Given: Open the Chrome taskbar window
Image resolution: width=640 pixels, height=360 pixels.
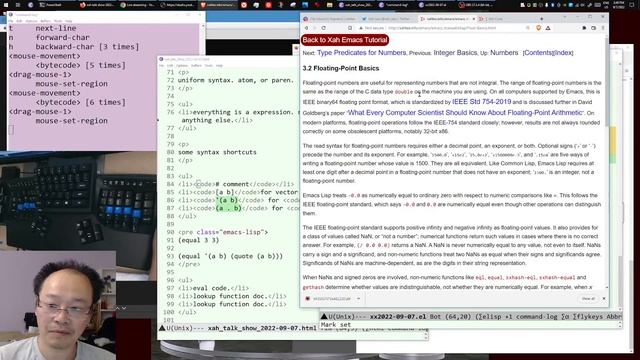Looking at the screenshot, I should point(137,5).
